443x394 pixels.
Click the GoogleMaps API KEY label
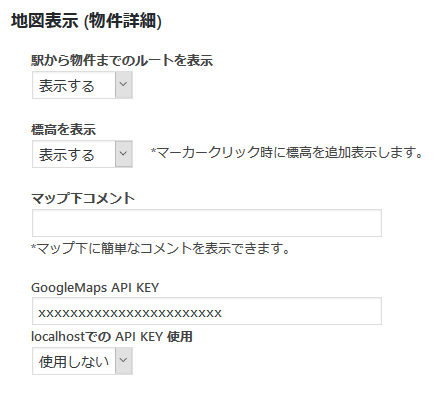(95, 288)
